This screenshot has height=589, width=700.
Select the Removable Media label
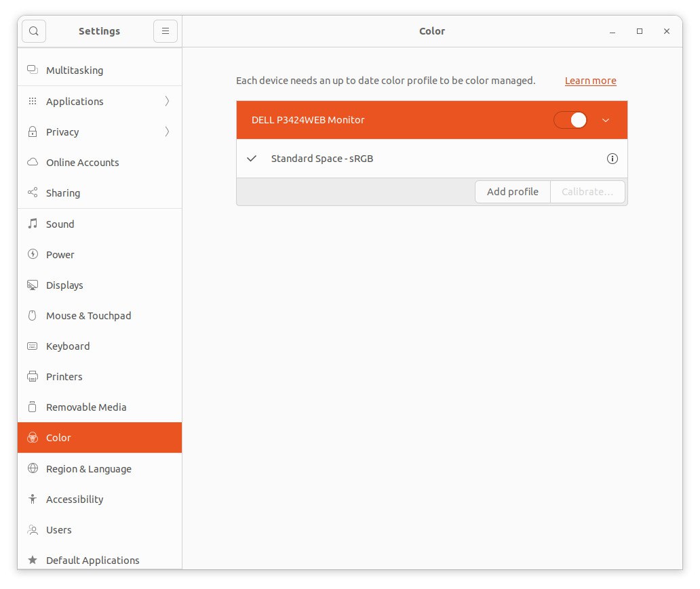[86, 407]
